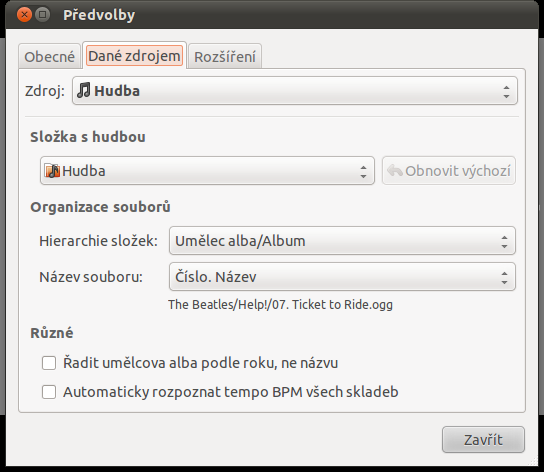Screen dimensions: 544x472
Task: Click the arrows icon on Hierarchie složek combo
Action: click(x=504, y=242)
